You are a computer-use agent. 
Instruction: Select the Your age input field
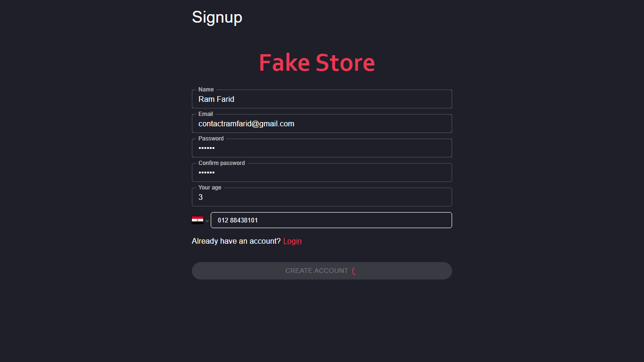[x=322, y=197]
